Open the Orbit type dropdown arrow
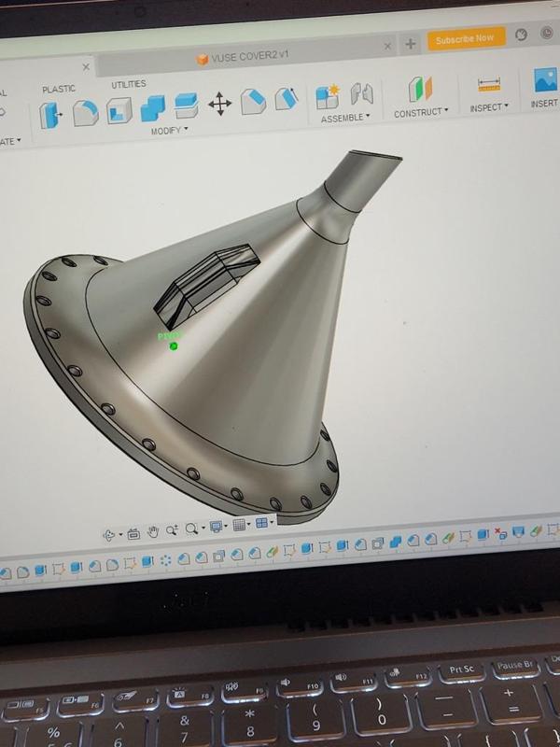560x747 pixels. click(120, 534)
